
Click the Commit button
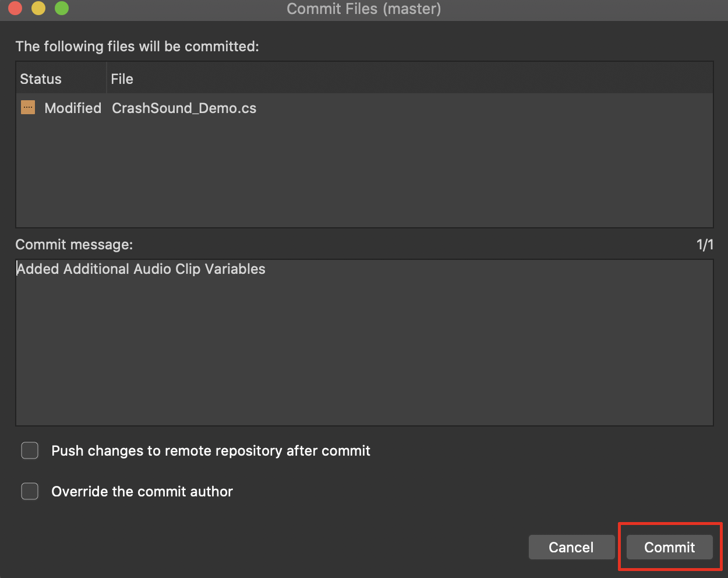coord(669,547)
